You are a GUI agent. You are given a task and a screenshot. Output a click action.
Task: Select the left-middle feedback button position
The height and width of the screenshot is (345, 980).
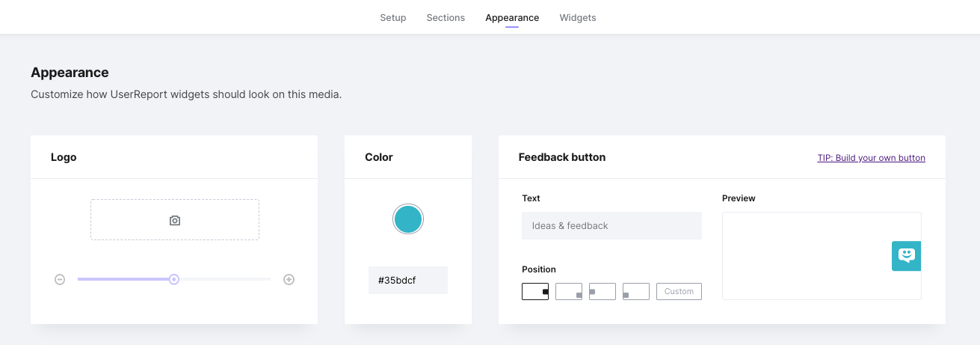603,291
